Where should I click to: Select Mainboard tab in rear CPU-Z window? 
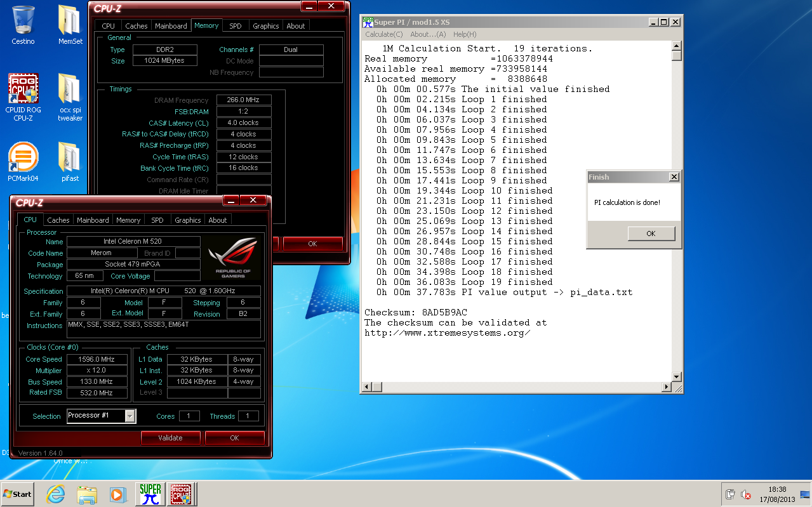pyautogui.click(x=171, y=26)
